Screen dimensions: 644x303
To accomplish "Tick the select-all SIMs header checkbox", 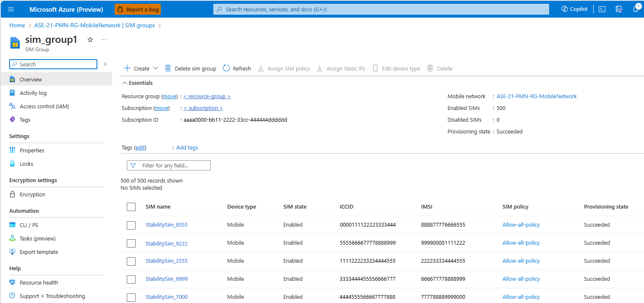I will 131,207.
